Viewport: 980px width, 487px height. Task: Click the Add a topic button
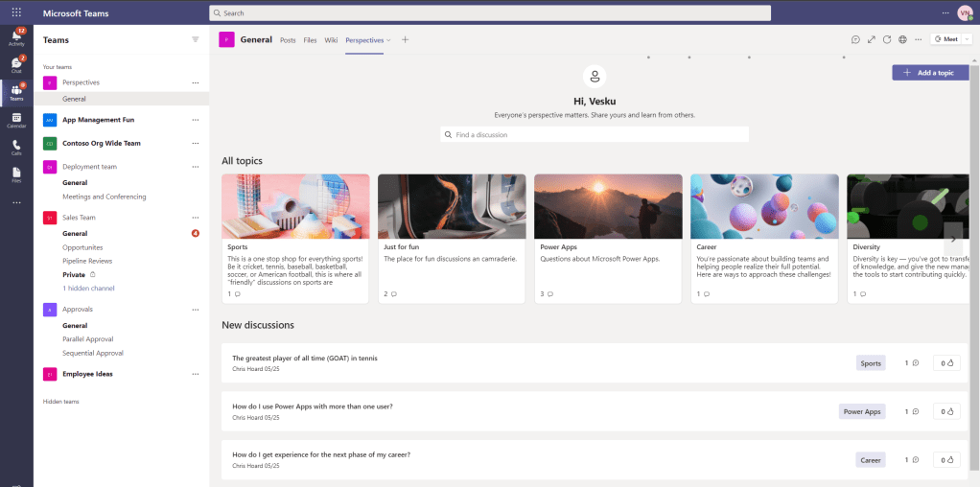[x=929, y=73]
